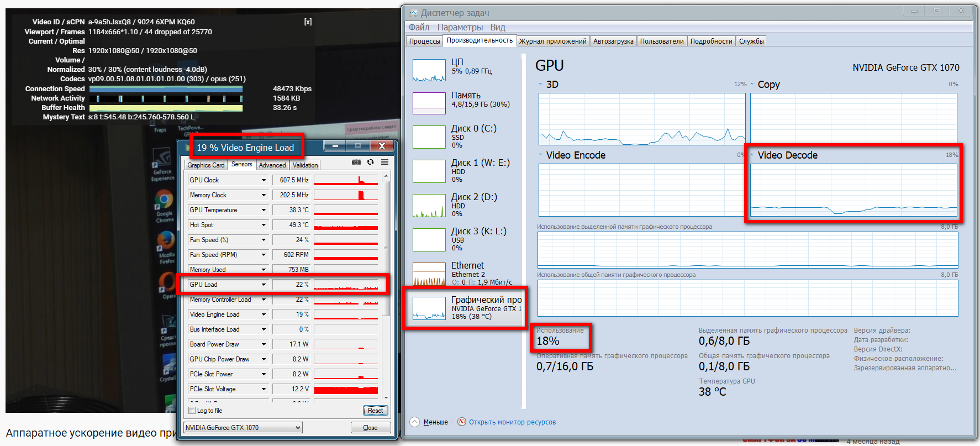Viewport: 980px width, 446px height.
Task: Open the 3D graph engine selector
Action: 541,85
